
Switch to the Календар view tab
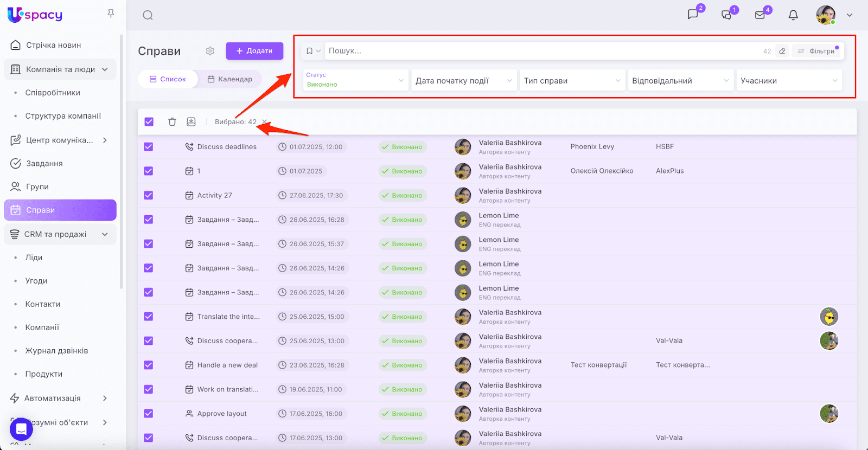point(229,79)
